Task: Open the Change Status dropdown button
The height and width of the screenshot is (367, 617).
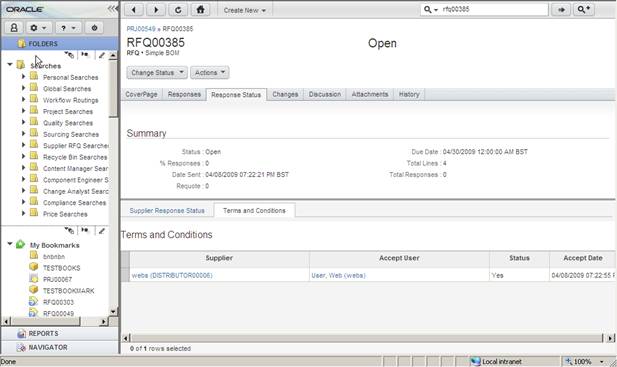Action: click(157, 73)
